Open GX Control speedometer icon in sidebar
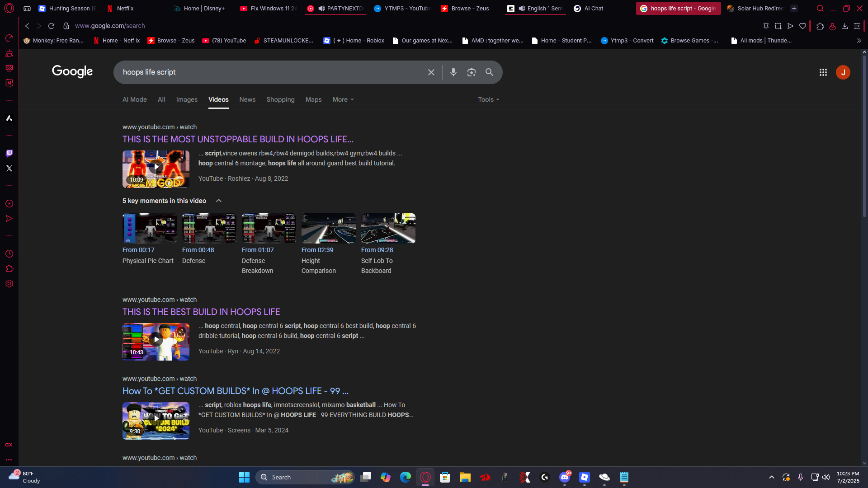Image resolution: width=868 pixels, height=488 pixels. point(9,38)
